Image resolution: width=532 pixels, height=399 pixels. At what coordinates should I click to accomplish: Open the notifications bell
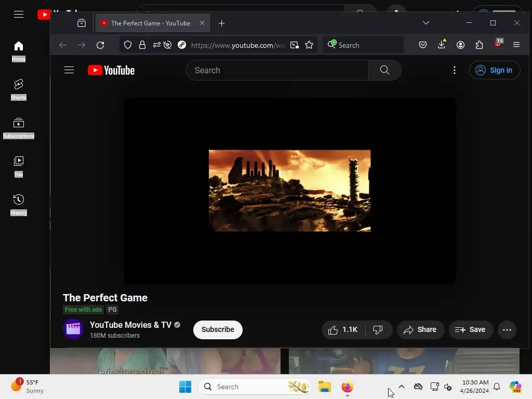coord(497,387)
